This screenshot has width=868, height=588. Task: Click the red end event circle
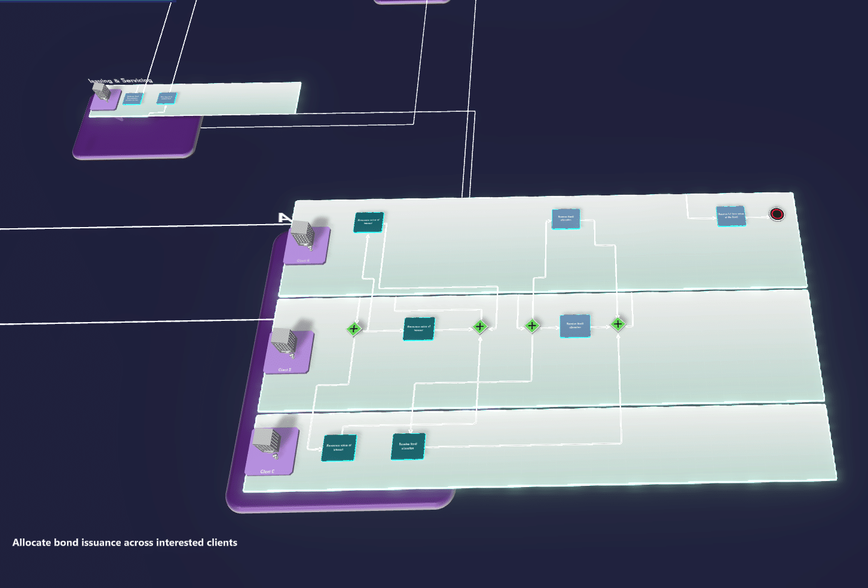(777, 214)
